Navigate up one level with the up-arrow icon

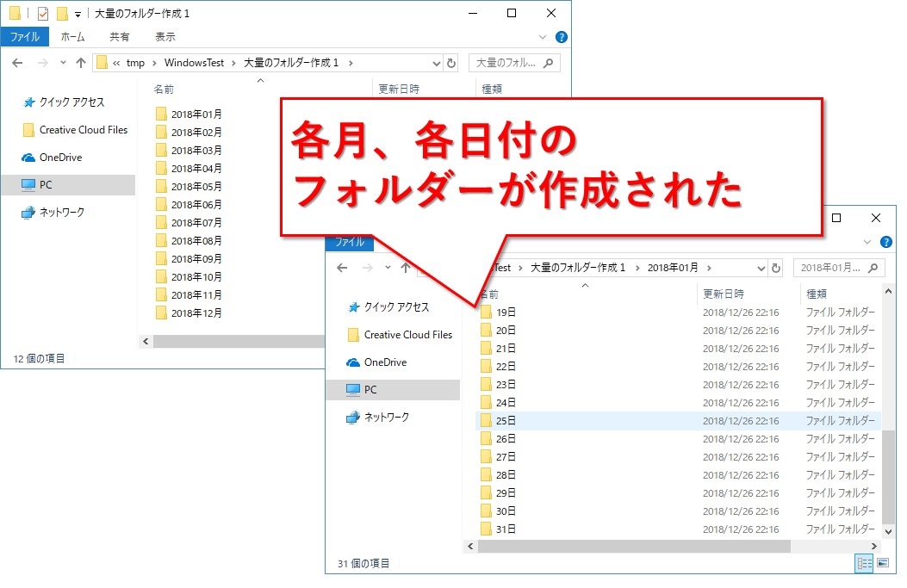tap(82, 62)
